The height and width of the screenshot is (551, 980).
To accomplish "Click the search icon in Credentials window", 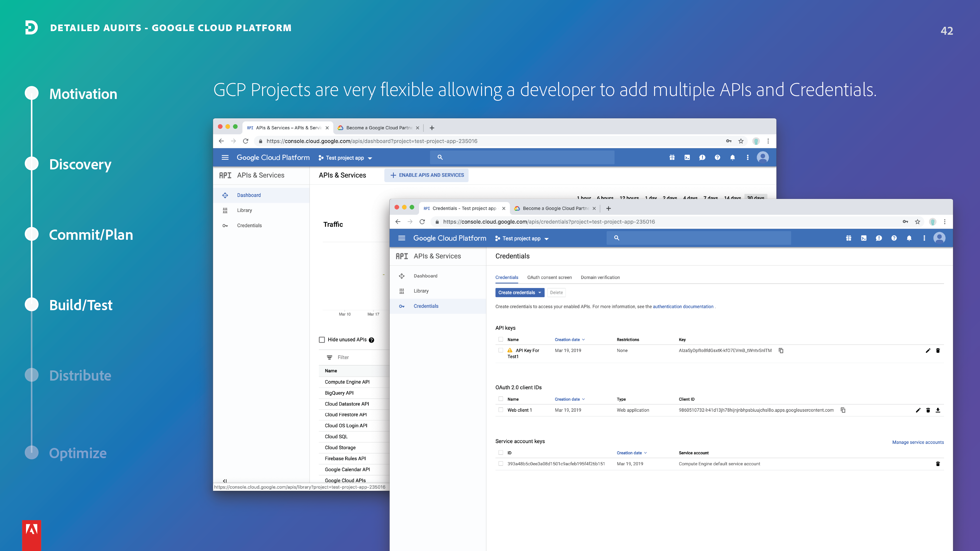I will (x=617, y=238).
